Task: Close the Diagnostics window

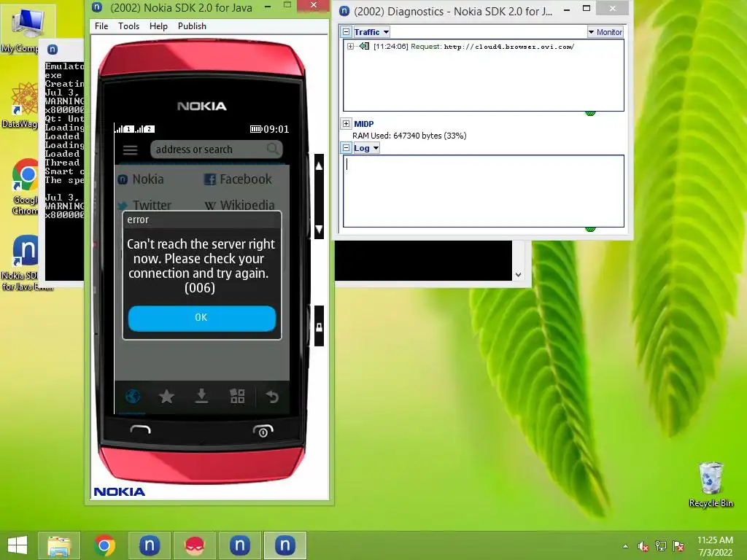Action: point(613,8)
